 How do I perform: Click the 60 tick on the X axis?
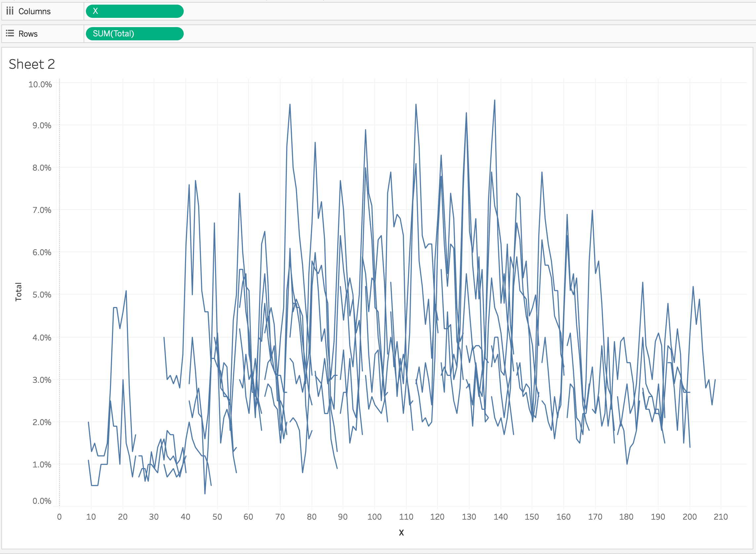coord(248,517)
